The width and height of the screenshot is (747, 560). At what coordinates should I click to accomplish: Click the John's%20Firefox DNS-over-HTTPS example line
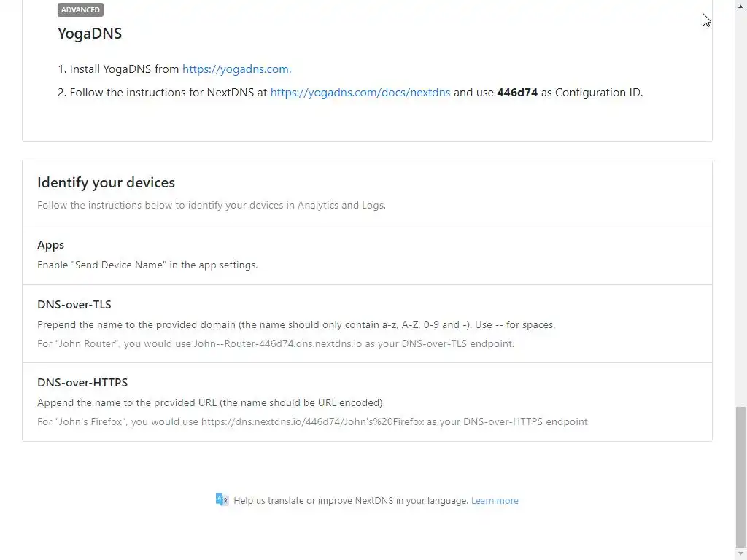[x=314, y=421]
